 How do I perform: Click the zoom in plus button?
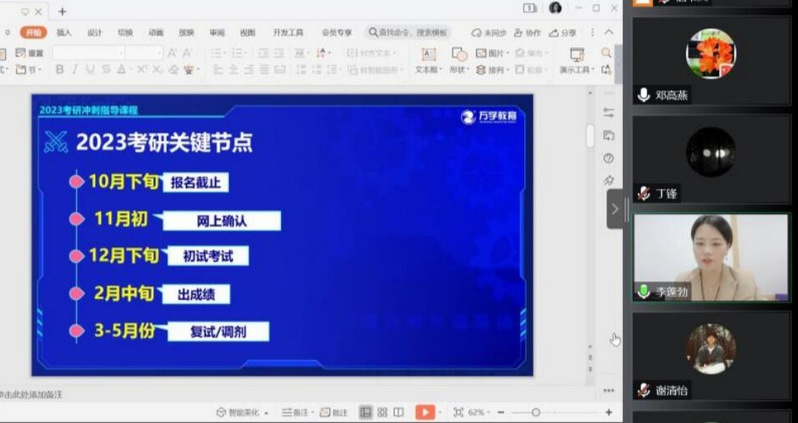point(609,412)
